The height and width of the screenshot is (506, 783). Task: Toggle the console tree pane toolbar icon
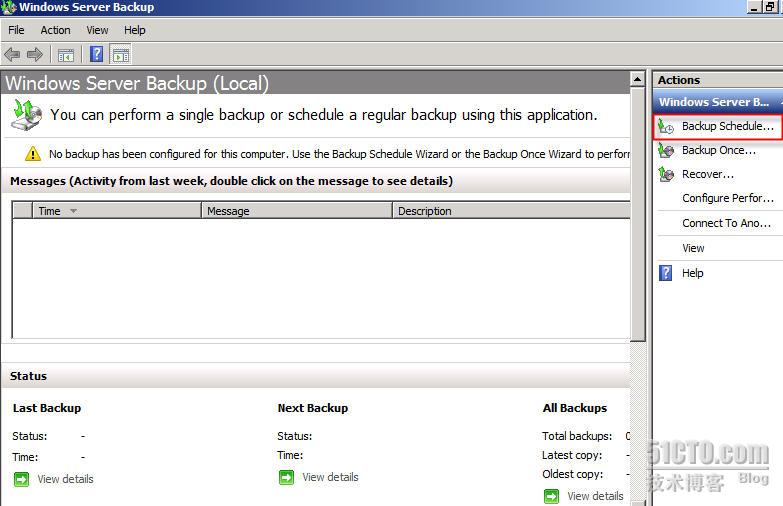[66, 54]
